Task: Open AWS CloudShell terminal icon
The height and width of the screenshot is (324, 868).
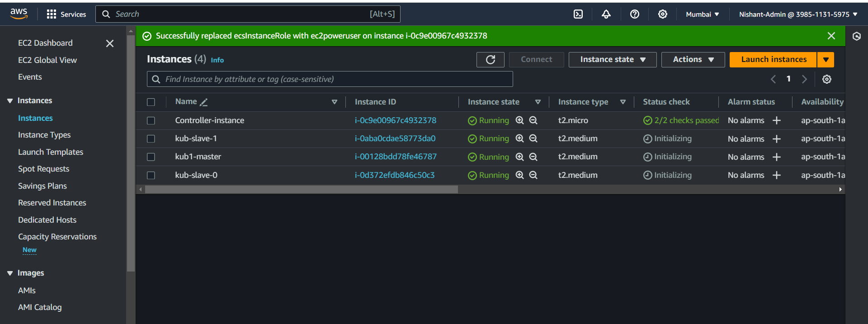Action: (578, 14)
